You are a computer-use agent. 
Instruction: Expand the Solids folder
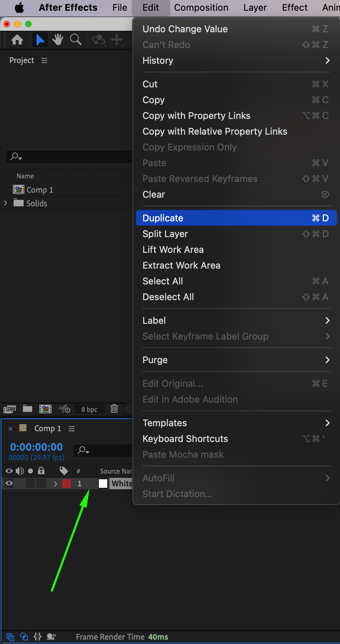point(5,203)
